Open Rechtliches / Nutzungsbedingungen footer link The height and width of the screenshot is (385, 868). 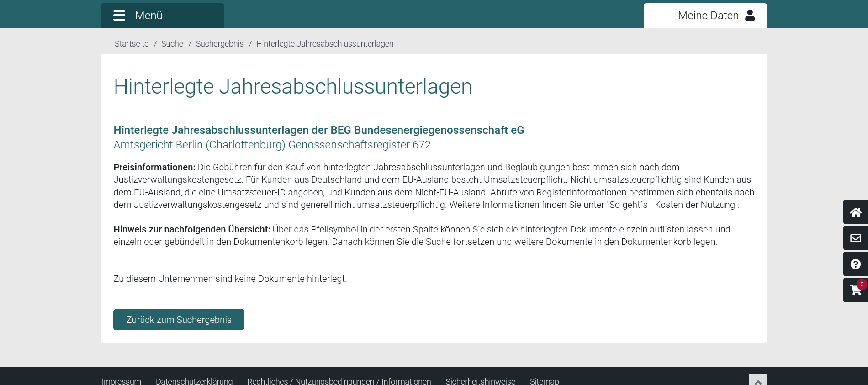[339, 381]
